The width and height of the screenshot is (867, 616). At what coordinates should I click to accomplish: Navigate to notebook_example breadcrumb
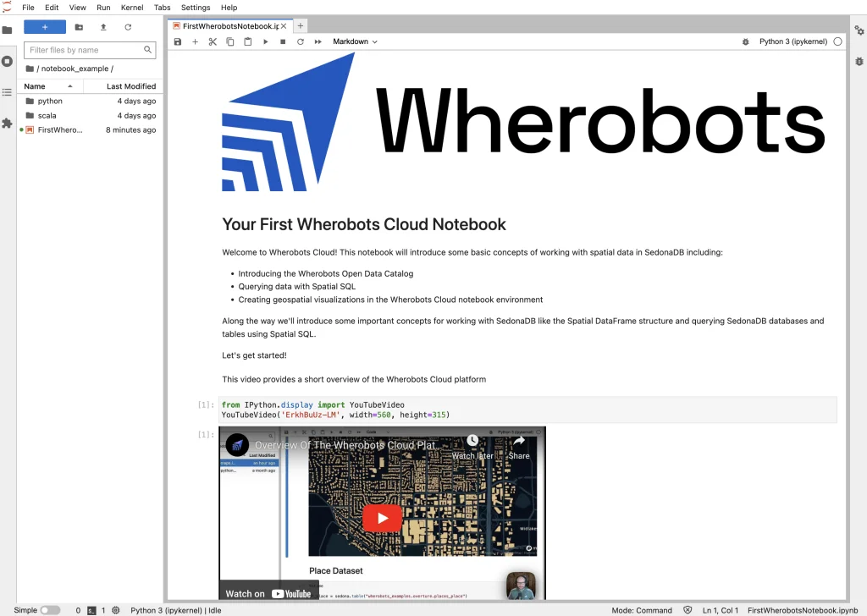pos(75,69)
